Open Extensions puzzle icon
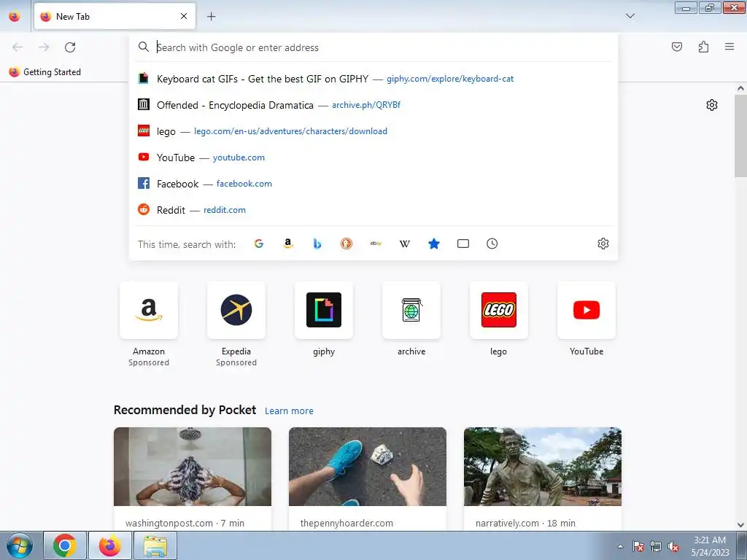Screen dimensions: 747x560 (x=704, y=47)
